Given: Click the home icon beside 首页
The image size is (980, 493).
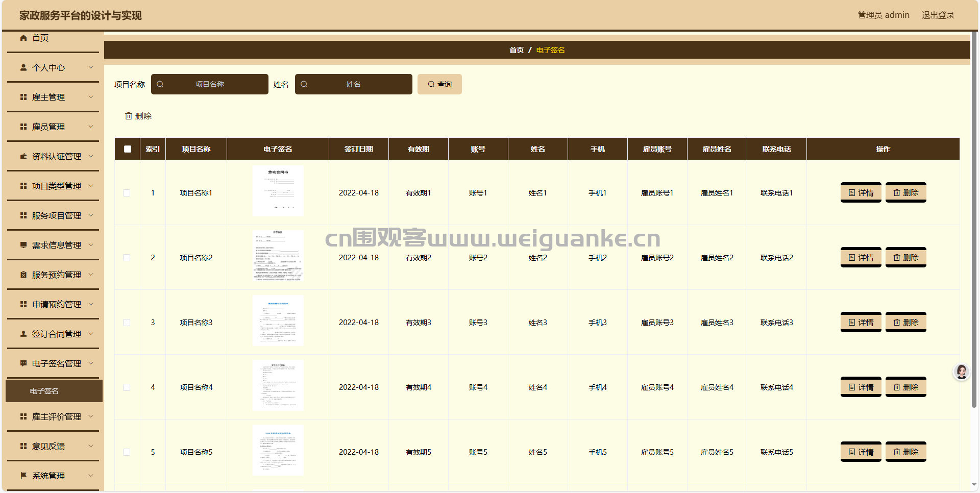Looking at the screenshot, I should tap(23, 38).
